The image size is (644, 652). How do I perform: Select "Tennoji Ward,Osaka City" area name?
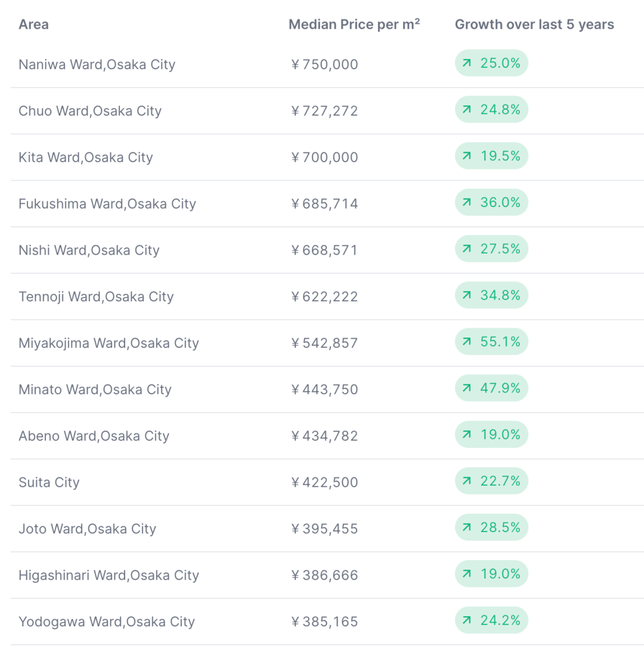point(96,297)
